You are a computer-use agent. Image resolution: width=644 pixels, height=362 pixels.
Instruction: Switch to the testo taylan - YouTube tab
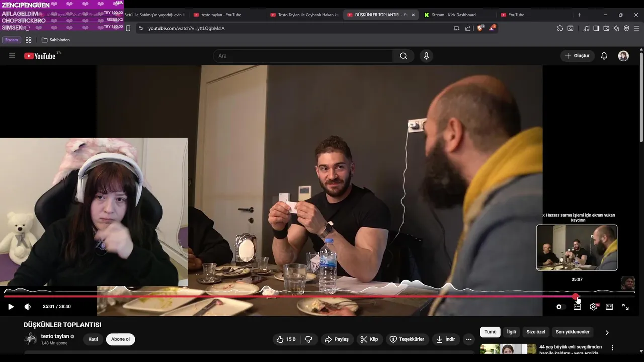pyautogui.click(x=222, y=15)
